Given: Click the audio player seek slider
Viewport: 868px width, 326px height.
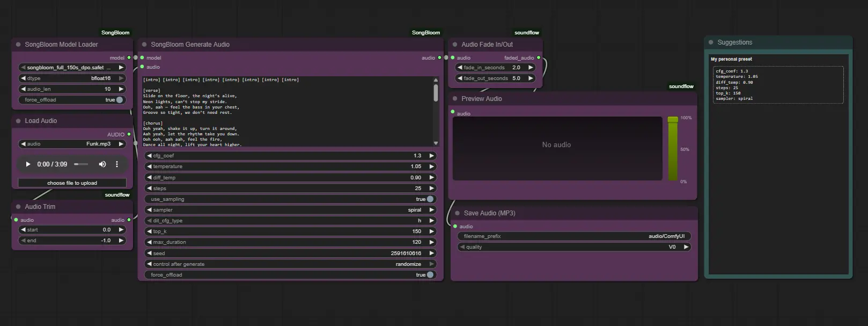Looking at the screenshot, I should [x=81, y=164].
